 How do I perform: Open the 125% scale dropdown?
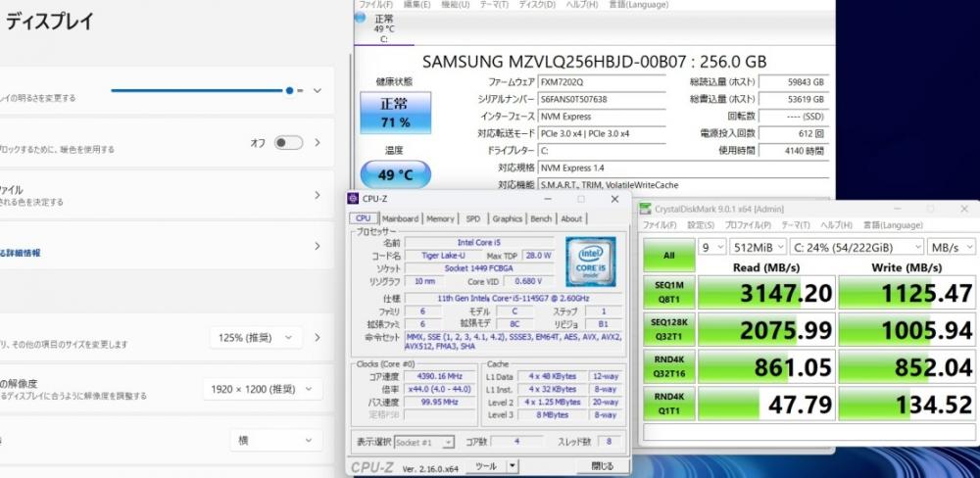pyautogui.click(x=256, y=337)
